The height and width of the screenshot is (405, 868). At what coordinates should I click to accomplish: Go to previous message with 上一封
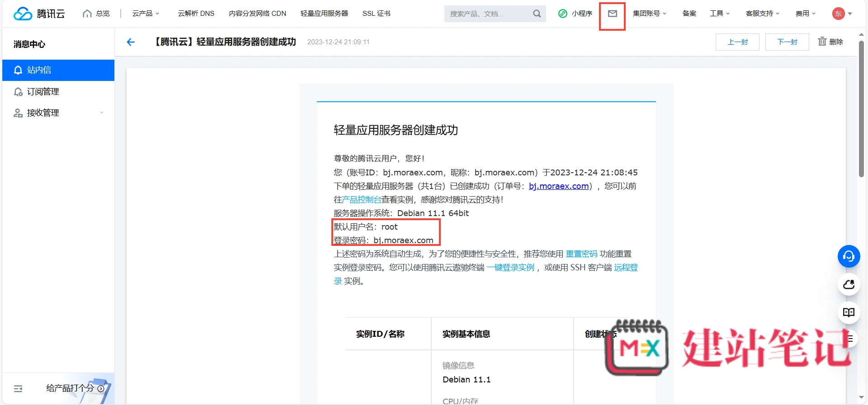[x=737, y=42]
